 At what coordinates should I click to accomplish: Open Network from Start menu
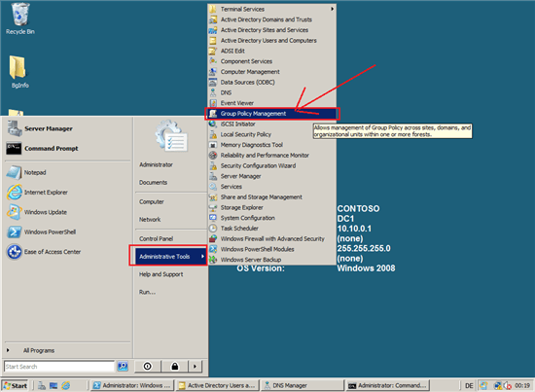tap(150, 220)
